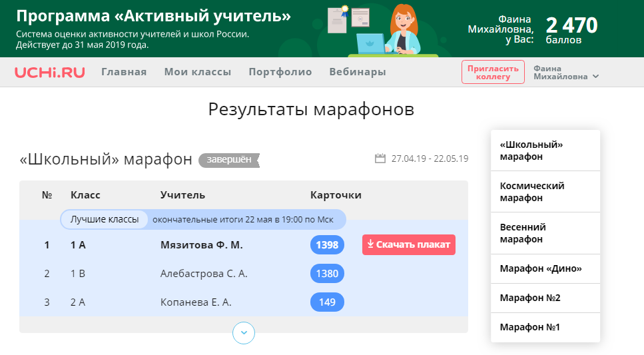Select «Школьный» марафон in the side list
Viewport: 644px width, 355px height.
tap(545, 151)
